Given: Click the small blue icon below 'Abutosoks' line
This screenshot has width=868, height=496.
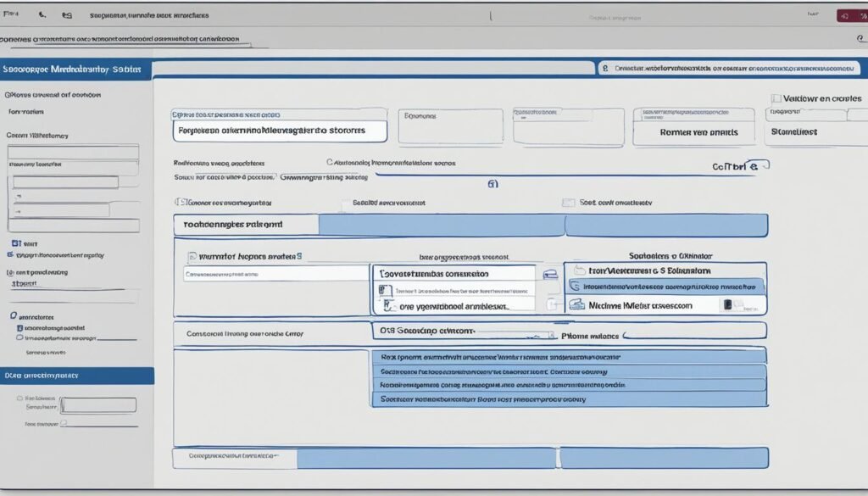Looking at the screenshot, I should point(492,182).
